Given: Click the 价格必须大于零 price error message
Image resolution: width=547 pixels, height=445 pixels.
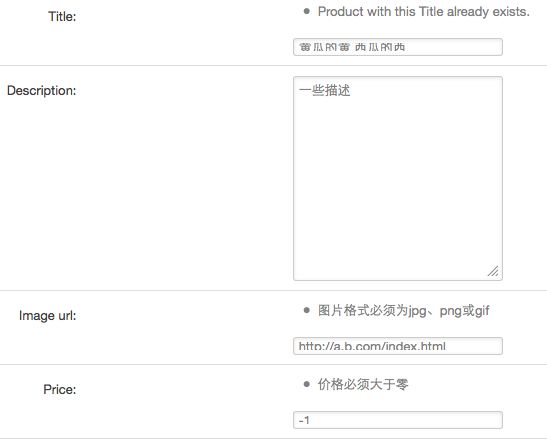Looking at the screenshot, I should click(x=363, y=385).
